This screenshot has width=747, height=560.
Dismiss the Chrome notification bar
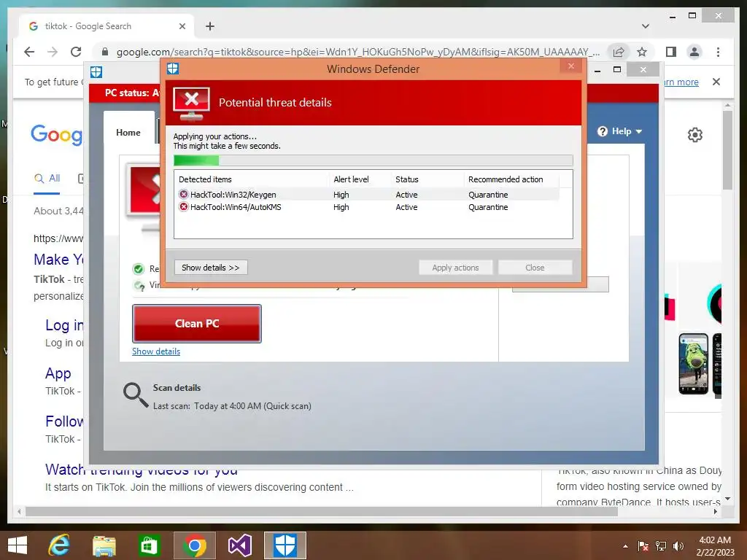pos(716,82)
